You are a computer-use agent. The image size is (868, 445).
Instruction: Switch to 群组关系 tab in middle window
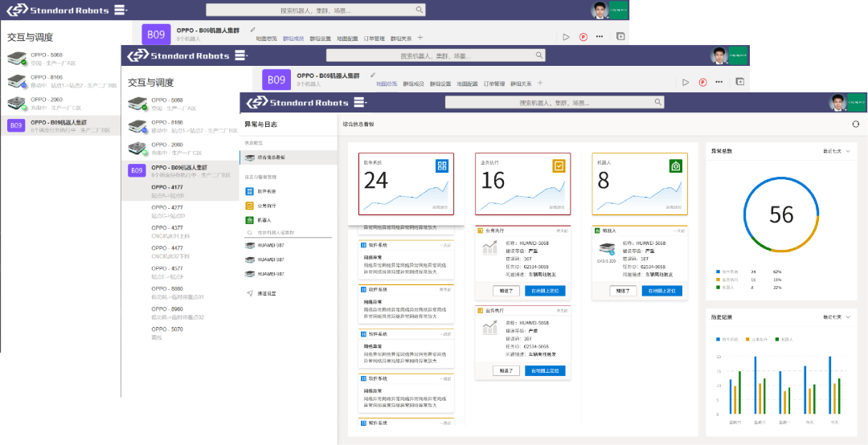point(521,84)
